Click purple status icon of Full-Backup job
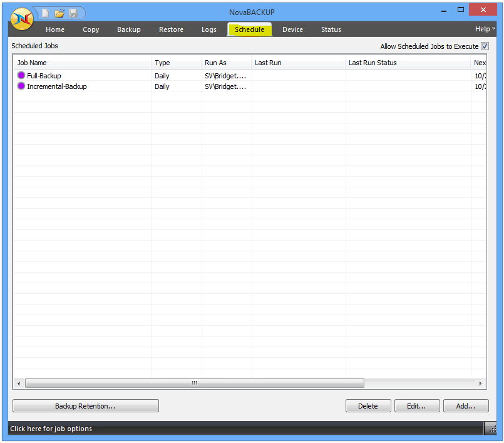Viewport: 504px width, 443px height. point(21,75)
